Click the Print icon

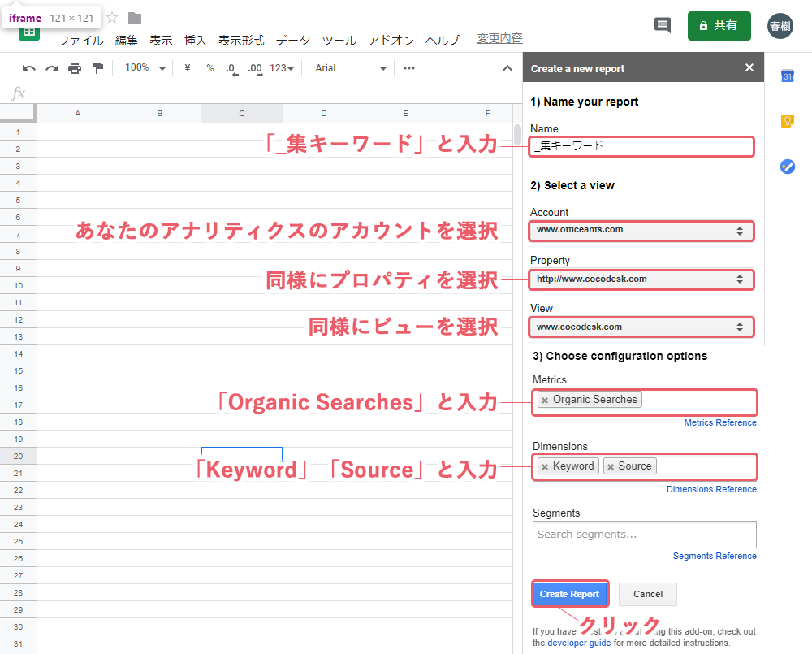point(75,68)
